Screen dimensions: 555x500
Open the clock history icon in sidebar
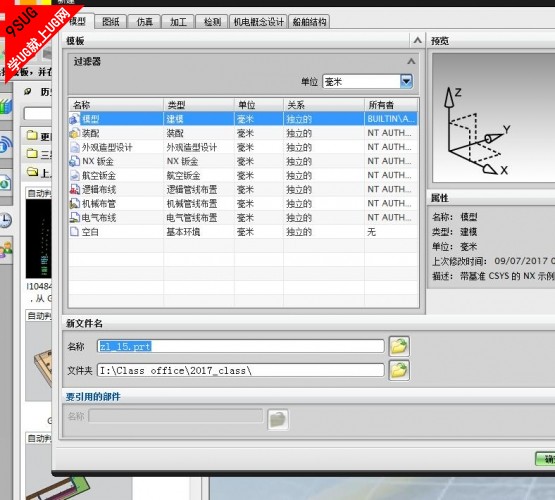pos(5,220)
